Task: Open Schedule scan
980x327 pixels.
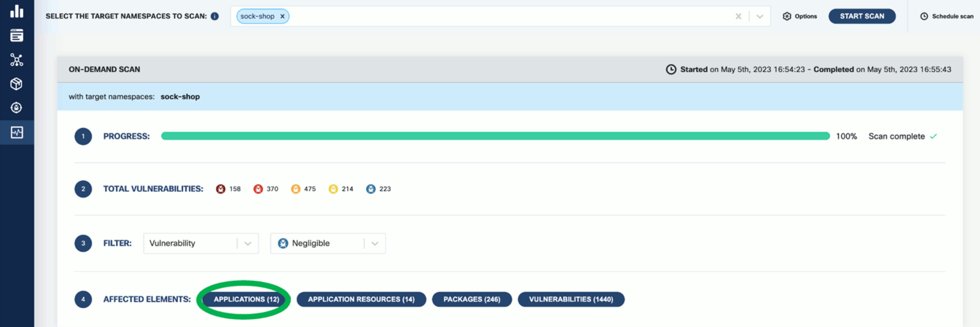Action: [x=947, y=16]
